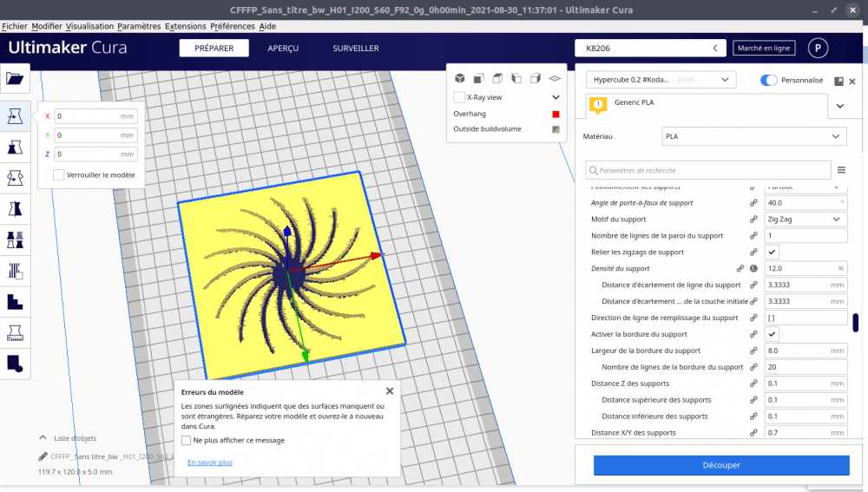Click the 3D view cube icon
This screenshot has height=492, width=868.
point(460,79)
